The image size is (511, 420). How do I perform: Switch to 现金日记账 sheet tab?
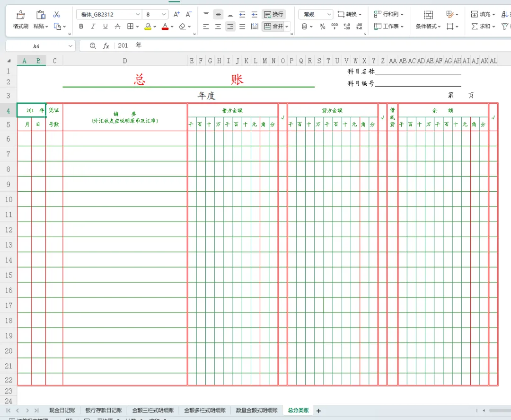click(62, 410)
